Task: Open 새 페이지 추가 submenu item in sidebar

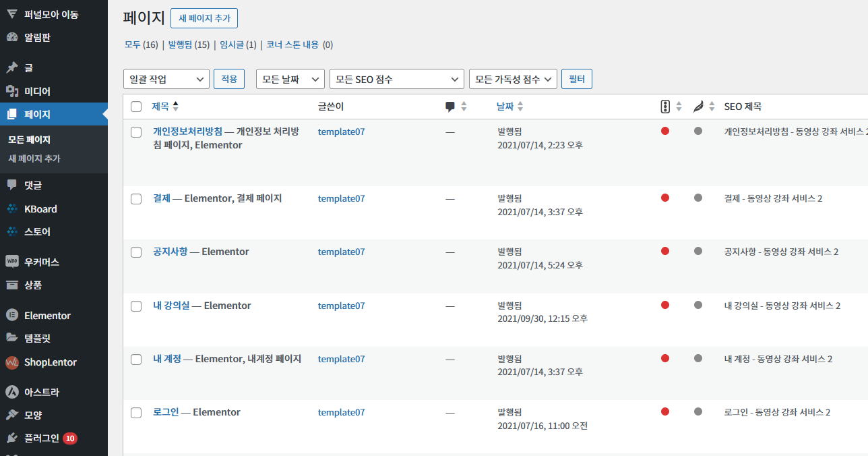Action: coord(34,159)
